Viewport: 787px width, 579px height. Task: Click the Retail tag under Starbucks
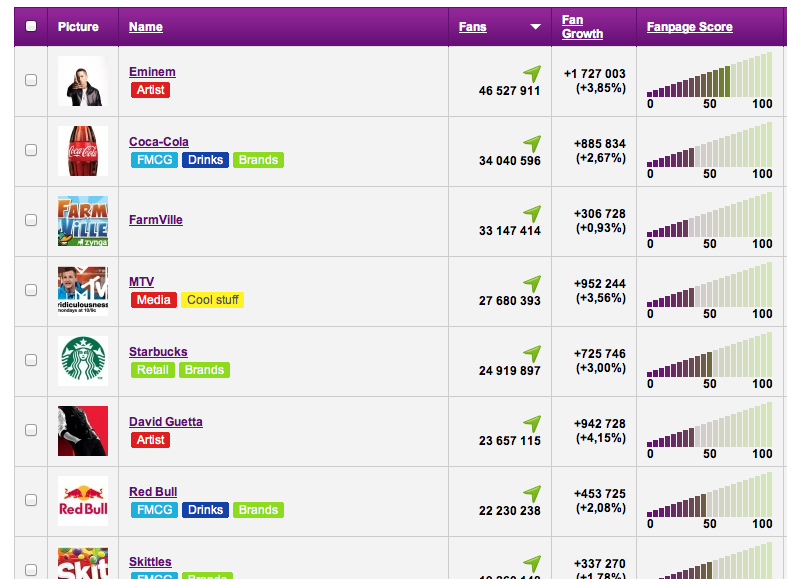153,370
